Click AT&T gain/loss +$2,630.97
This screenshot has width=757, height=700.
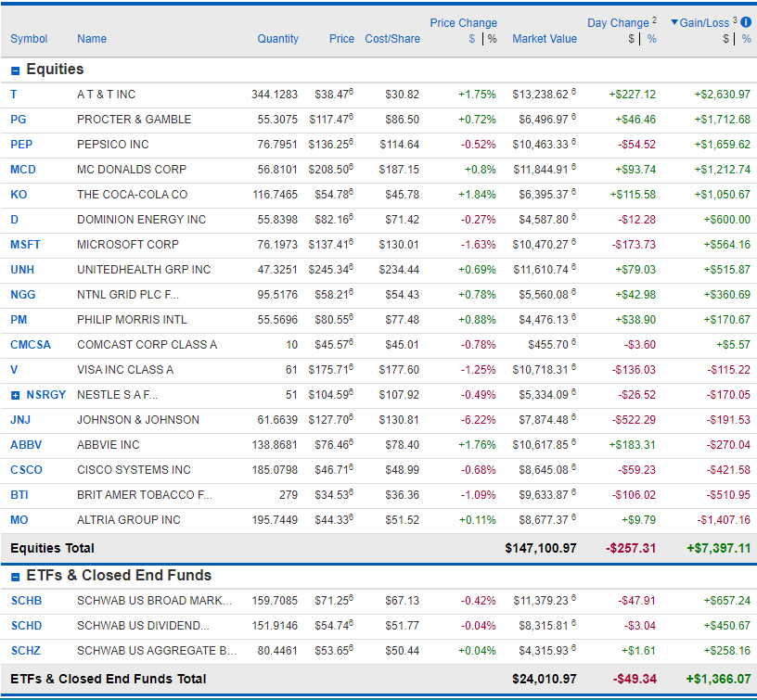point(723,94)
